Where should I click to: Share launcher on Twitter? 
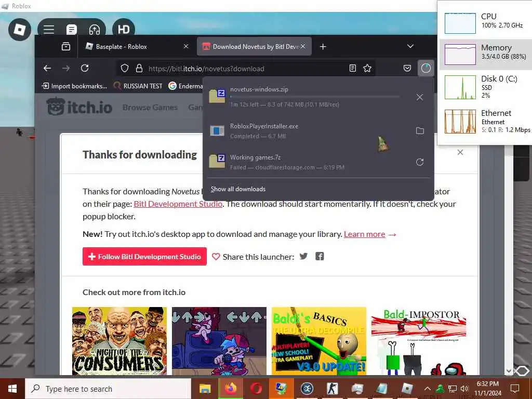[303, 256]
